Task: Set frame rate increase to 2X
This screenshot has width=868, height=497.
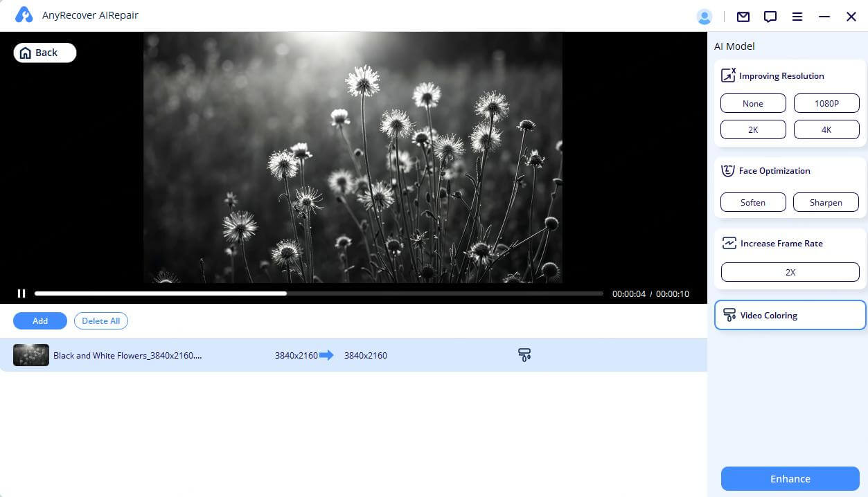Action: (x=790, y=271)
